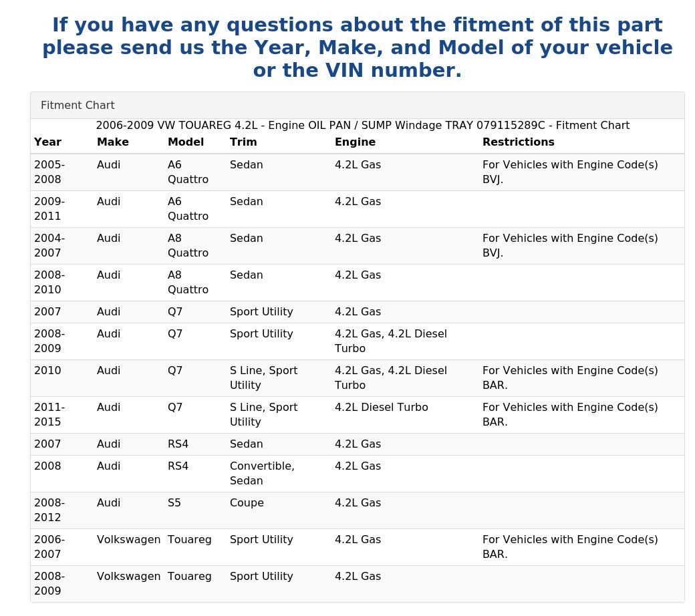Click the 'Coupe' trim cell
Screen dimensions: 695x616
pos(247,503)
